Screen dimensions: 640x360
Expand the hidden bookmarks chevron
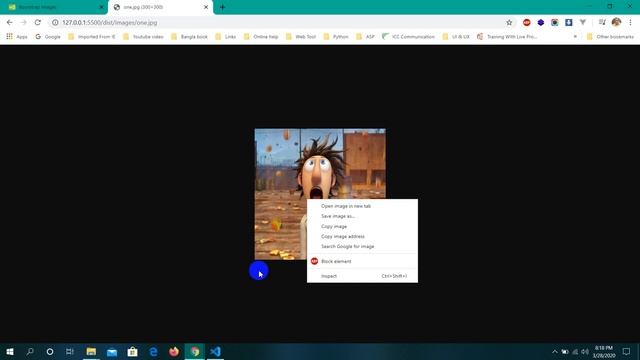tap(575, 36)
